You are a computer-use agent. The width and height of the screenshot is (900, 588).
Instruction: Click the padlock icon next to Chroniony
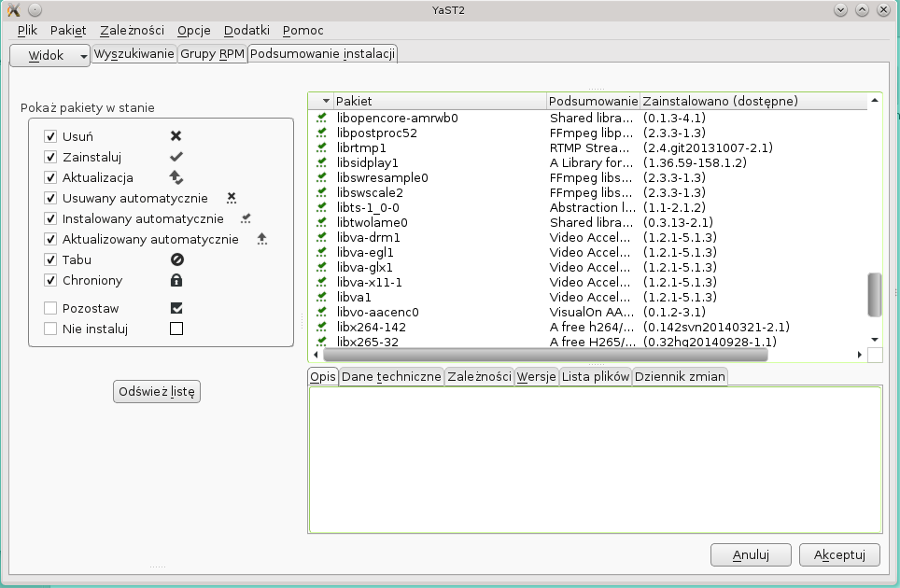coord(176,280)
